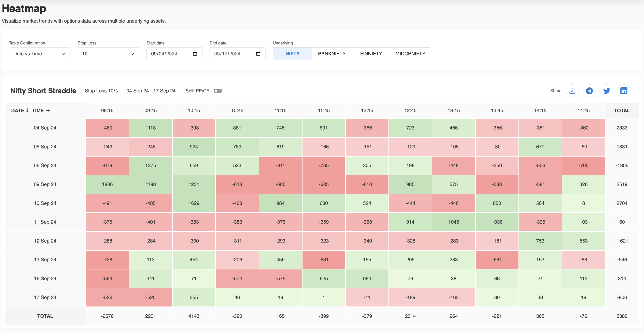This screenshot has width=644, height=333.
Task: Select the NIFTY underlying tab
Action: [292, 54]
